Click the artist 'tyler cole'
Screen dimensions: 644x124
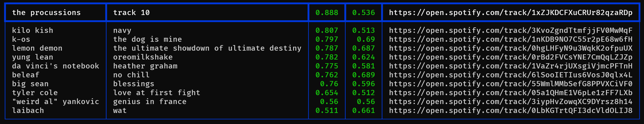coord(35,93)
